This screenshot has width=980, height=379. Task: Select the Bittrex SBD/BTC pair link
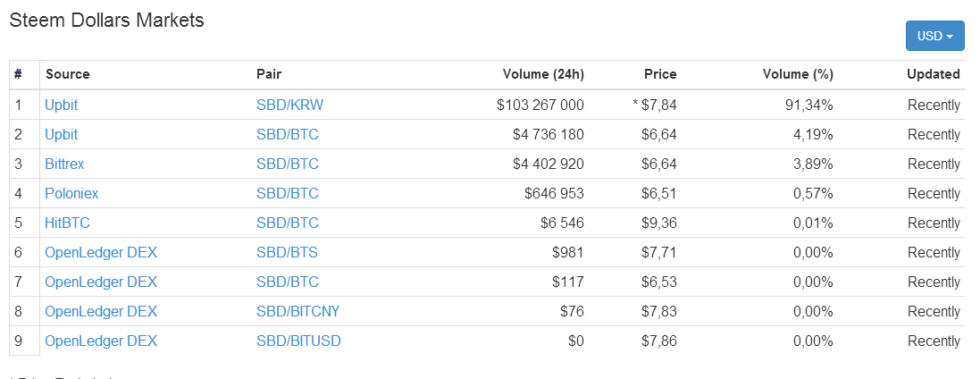click(x=287, y=164)
